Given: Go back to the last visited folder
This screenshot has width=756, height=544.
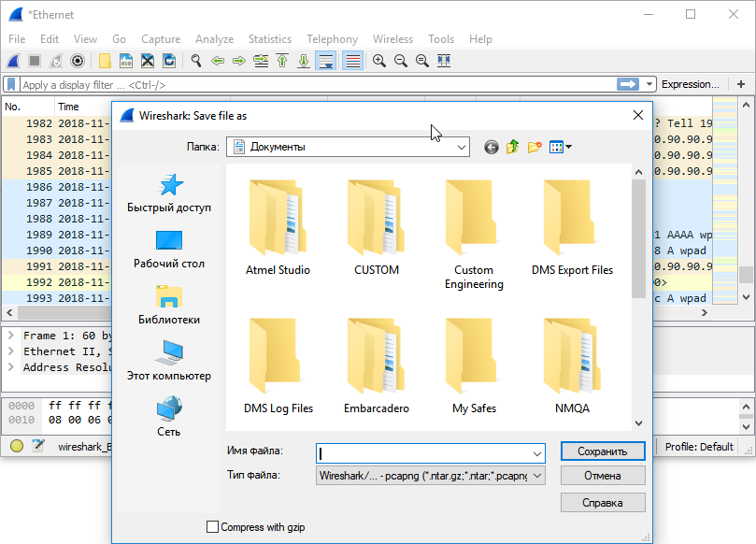Looking at the screenshot, I should coord(492,147).
